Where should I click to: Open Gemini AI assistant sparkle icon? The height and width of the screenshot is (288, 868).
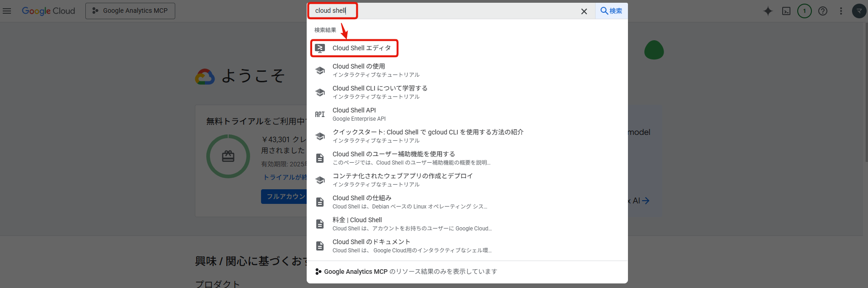pos(768,11)
